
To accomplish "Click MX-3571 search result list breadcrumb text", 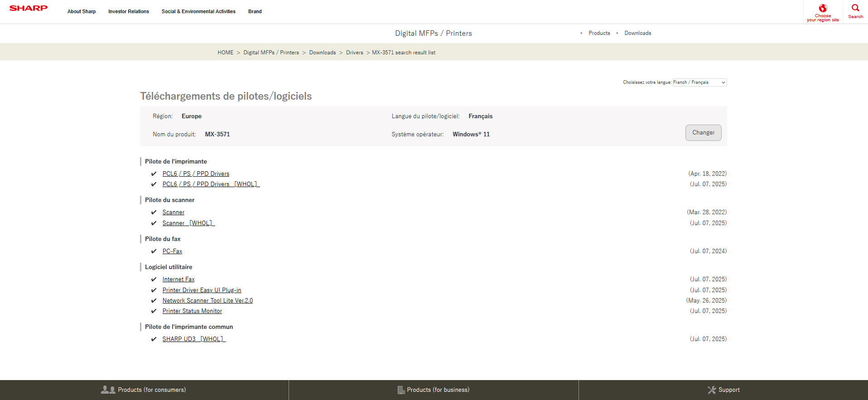I will (404, 53).
